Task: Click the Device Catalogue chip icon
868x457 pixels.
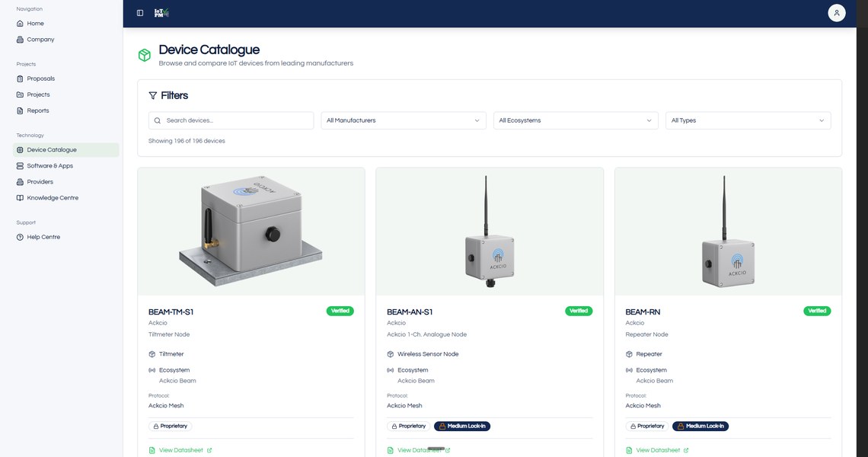Action: click(x=20, y=149)
